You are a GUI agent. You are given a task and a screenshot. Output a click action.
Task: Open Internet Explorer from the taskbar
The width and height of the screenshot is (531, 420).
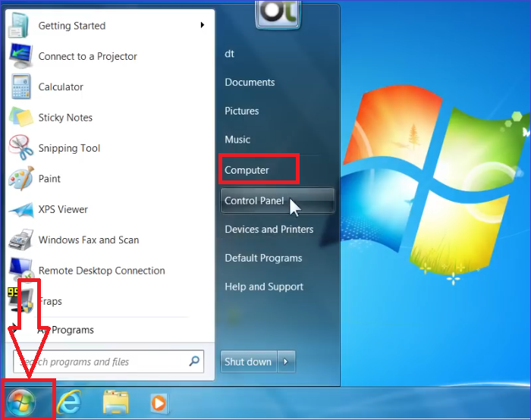69,403
